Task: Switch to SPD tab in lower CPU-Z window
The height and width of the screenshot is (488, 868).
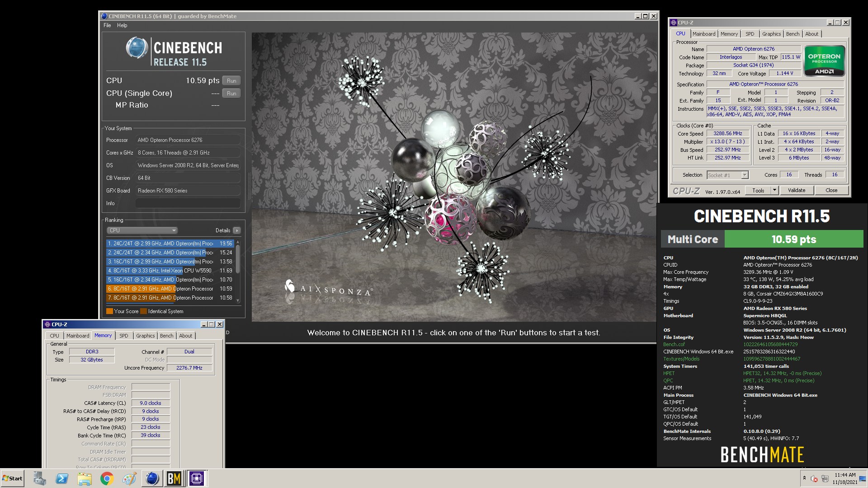Action: click(124, 336)
